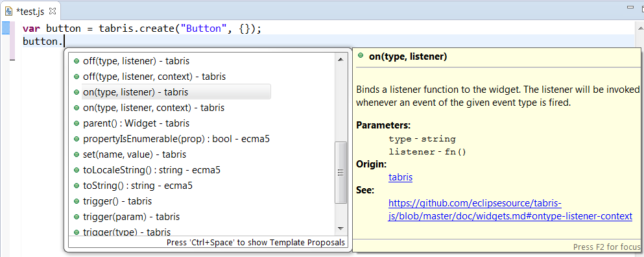Click 'Press Ctrl+Space' template proposals hint
The image size is (644, 257).
256,243
